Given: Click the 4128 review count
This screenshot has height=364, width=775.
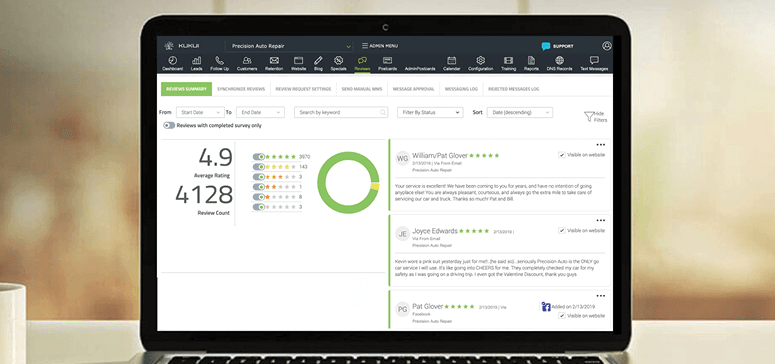Looking at the screenshot, I should point(204,195).
